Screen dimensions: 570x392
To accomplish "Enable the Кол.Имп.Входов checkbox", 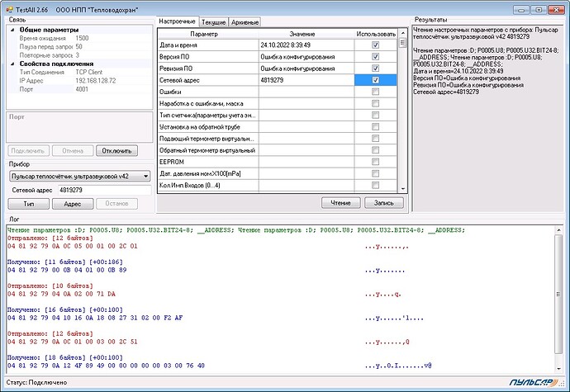I will coord(376,186).
